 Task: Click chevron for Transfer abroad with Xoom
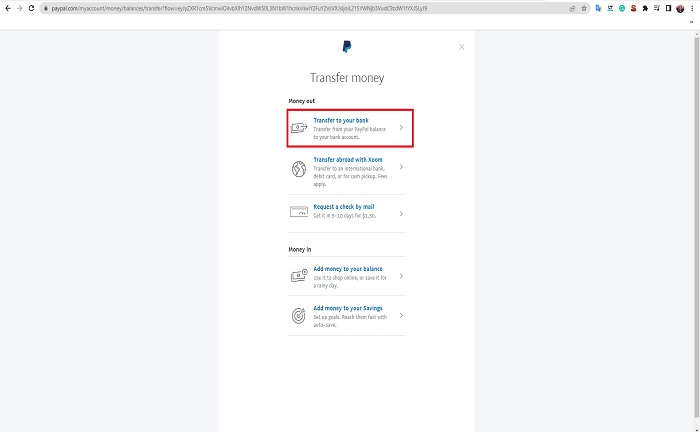pos(401,166)
